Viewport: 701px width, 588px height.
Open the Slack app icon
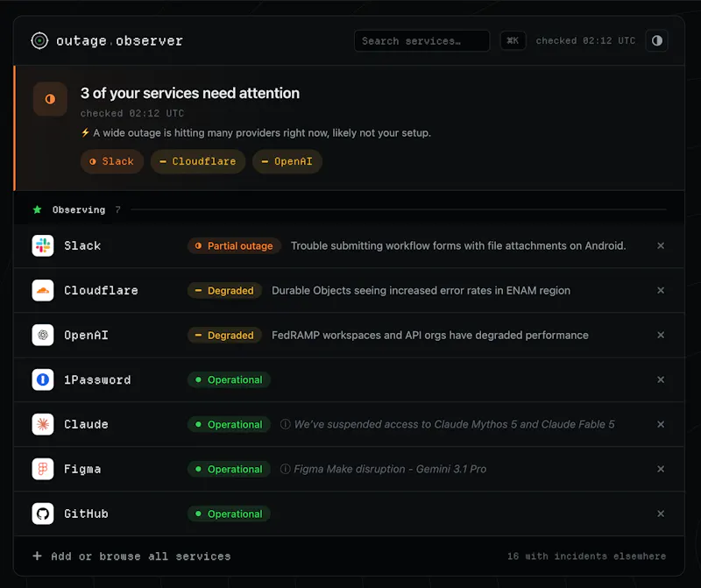(43, 245)
